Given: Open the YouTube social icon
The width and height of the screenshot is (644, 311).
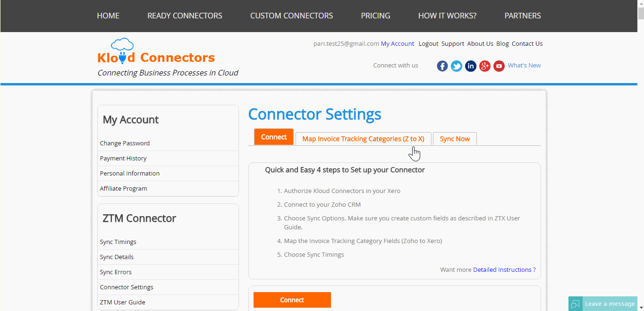Looking at the screenshot, I should tap(499, 66).
